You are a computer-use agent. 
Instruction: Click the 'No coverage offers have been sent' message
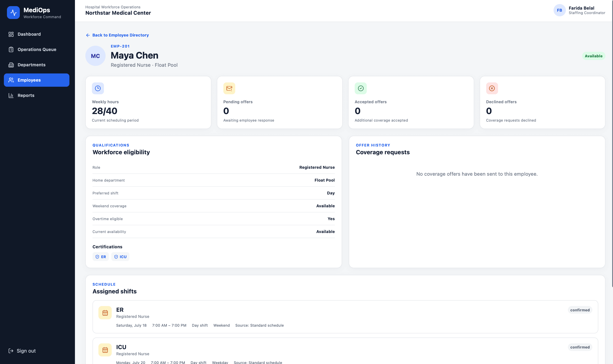point(477,174)
